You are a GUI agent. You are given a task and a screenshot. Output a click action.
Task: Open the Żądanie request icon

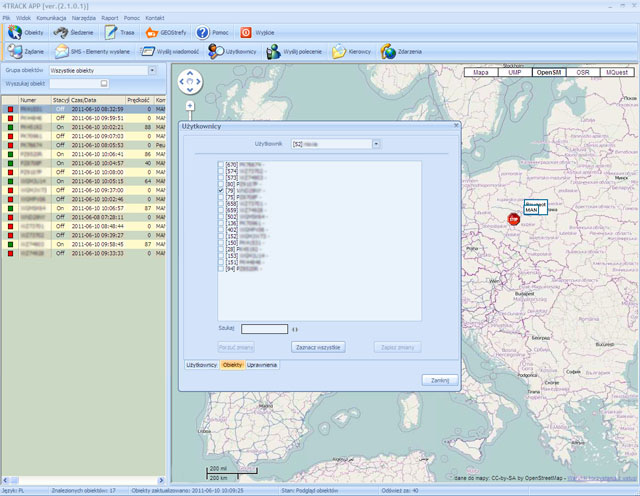15,51
